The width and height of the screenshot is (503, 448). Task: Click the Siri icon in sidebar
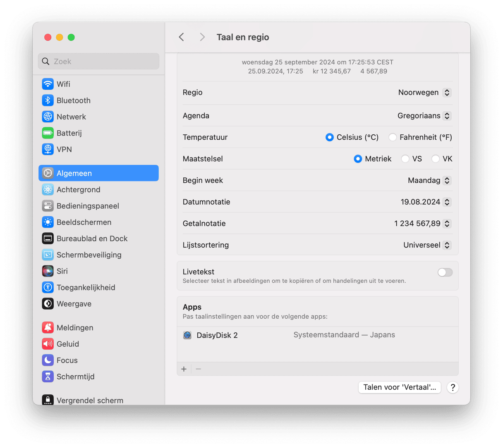pyautogui.click(x=48, y=271)
